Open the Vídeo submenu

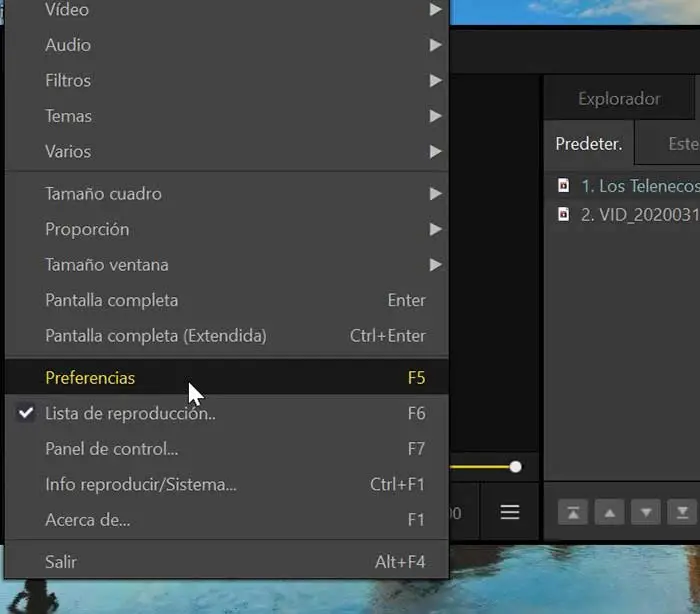(x=226, y=9)
